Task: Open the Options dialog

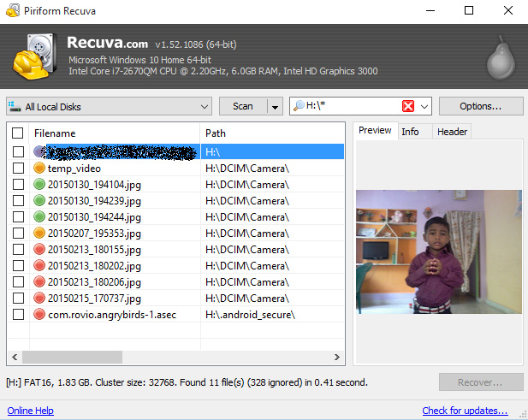Action: 481,106
